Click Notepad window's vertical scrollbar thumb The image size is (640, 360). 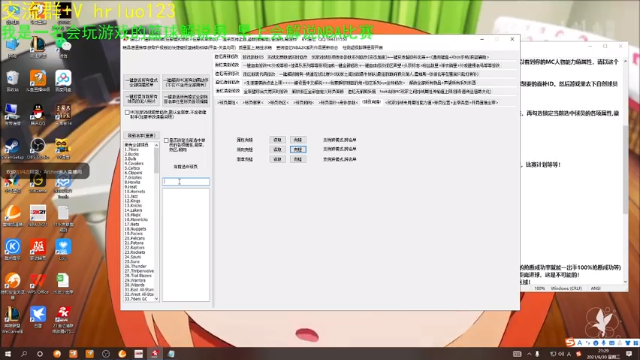point(625,169)
